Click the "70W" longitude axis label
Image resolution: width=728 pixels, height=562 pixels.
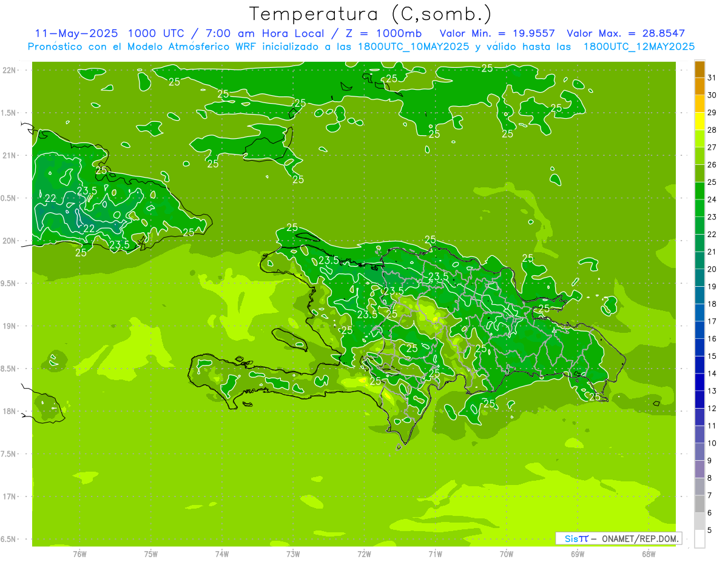[x=507, y=553]
